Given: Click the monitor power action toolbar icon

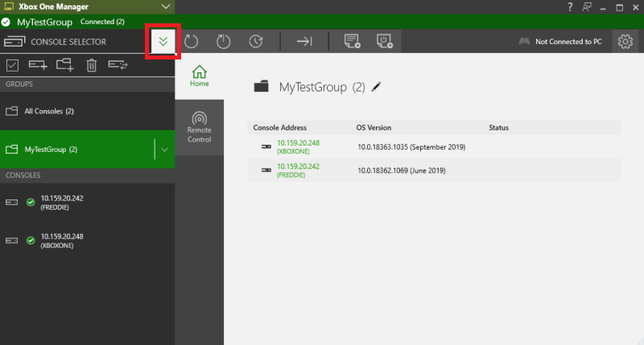Looking at the screenshot, I should (385, 42).
